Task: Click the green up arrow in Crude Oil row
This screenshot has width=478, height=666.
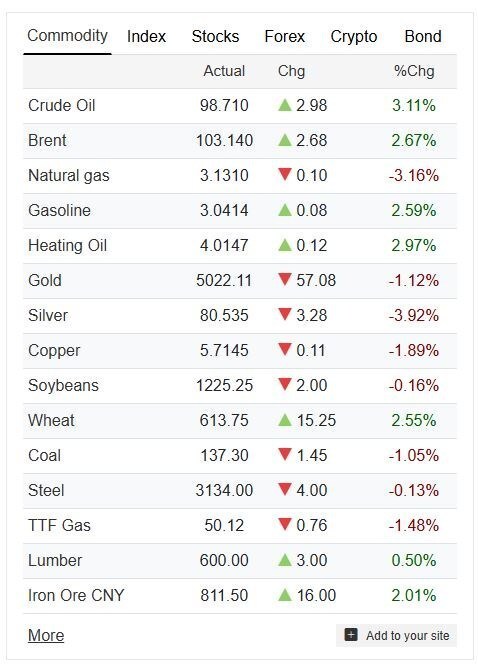Action: click(285, 105)
